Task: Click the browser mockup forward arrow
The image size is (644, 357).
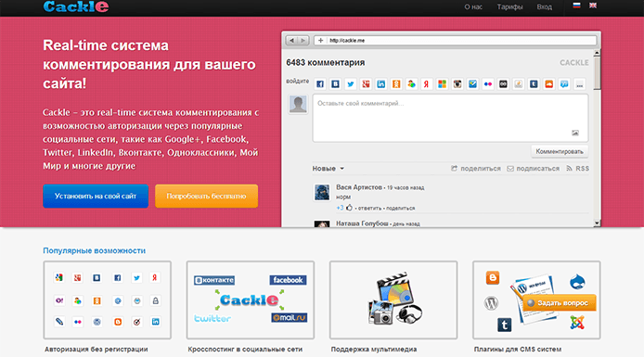Action: (x=303, y=40)
